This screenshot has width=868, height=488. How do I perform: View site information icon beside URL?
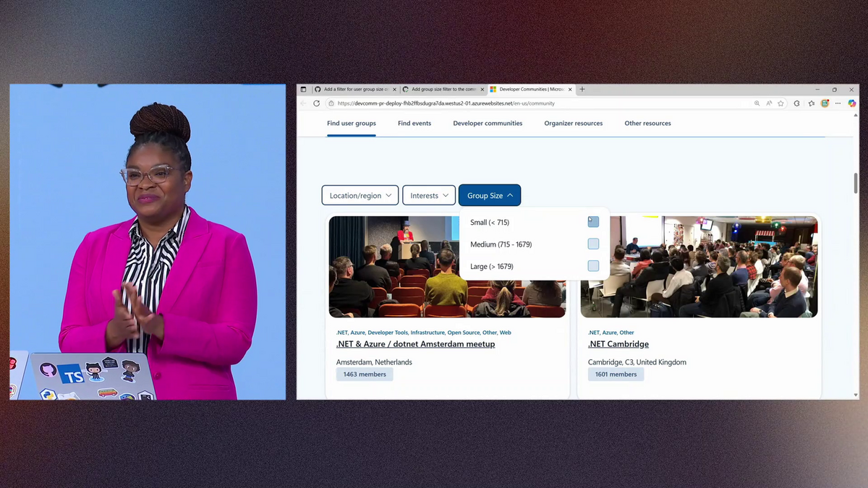(331, 103)
